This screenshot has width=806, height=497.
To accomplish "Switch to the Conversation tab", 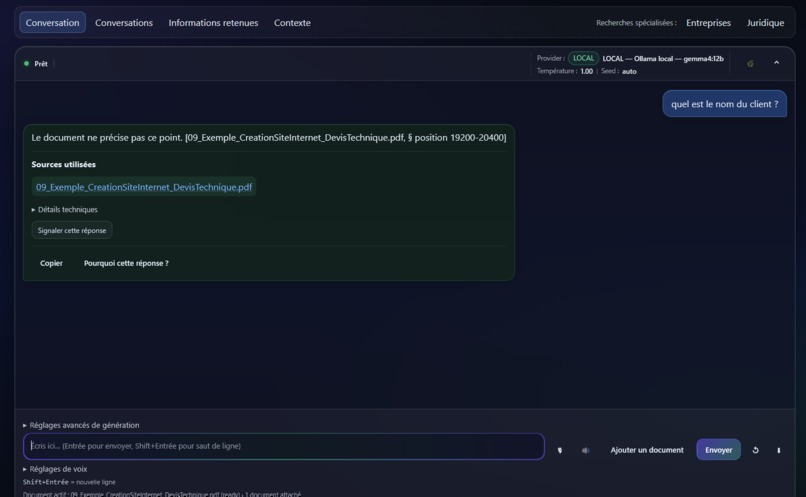I will point(52,23).
